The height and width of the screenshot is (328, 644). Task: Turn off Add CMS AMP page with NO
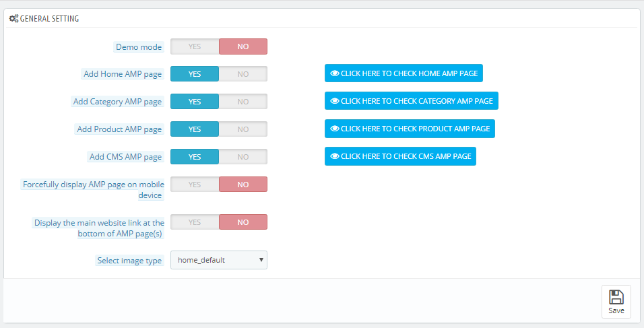243,156
